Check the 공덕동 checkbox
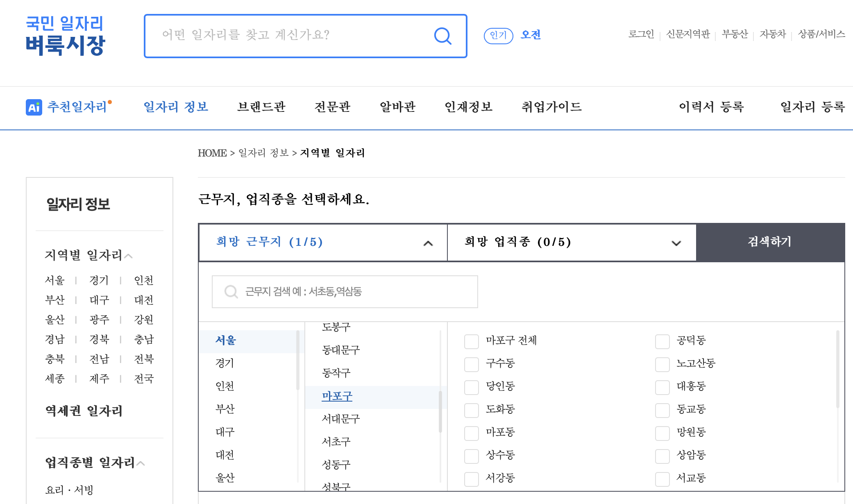This screenshot has width=853, height=504. pos(662,341)
